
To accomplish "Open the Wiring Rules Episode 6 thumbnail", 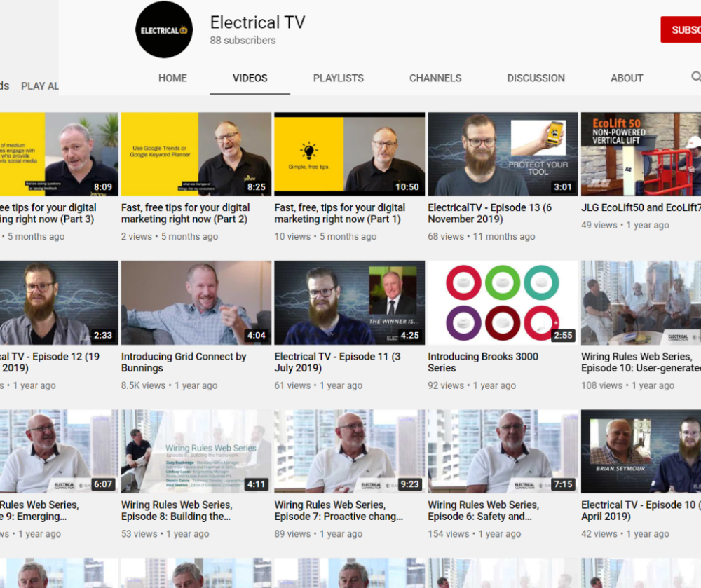I will click(x=503, y=451).
